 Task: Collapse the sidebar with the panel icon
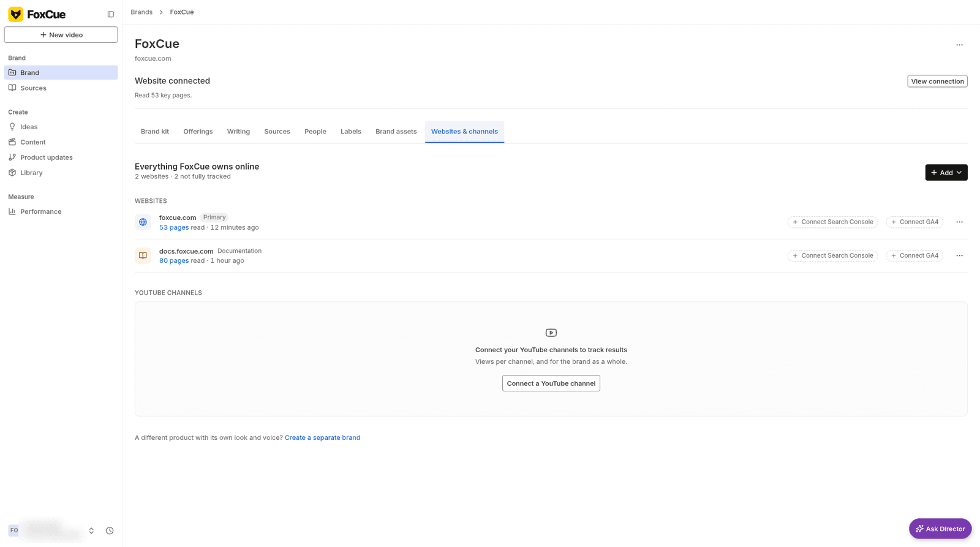coord(111,14)
